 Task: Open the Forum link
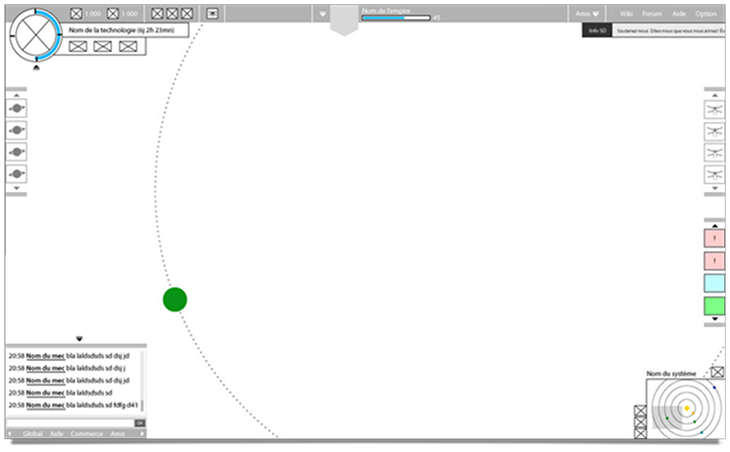tap(652, 14)
